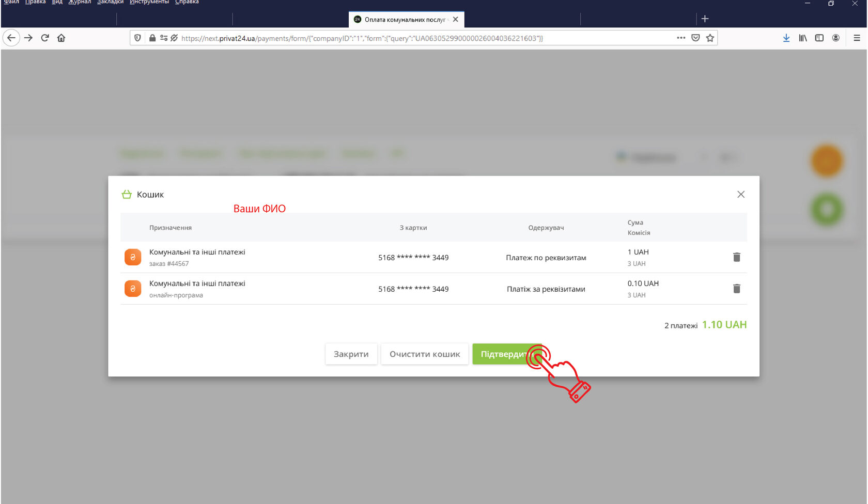
Task: Go to browser home page
Action: pos(61,38)
